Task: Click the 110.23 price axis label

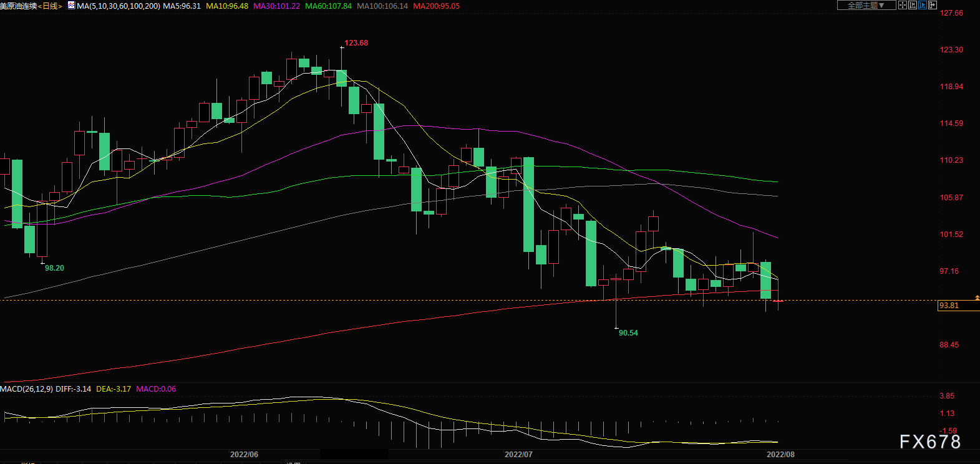Action: click(951, 160)
